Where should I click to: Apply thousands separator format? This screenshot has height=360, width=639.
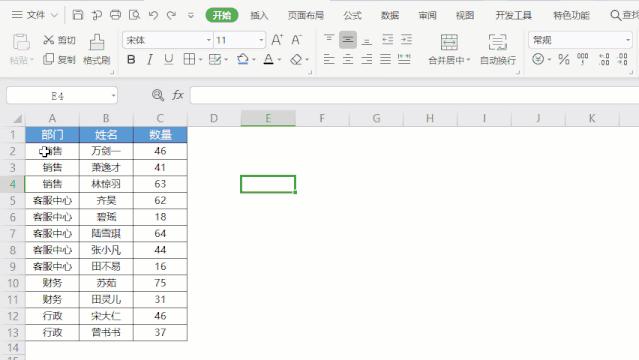pos(582,59)
